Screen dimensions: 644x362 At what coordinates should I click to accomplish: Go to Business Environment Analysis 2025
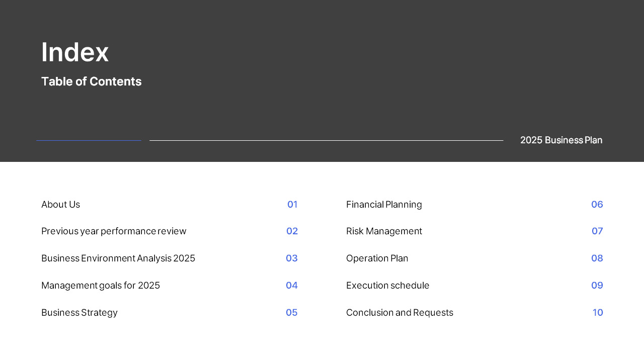118,258
